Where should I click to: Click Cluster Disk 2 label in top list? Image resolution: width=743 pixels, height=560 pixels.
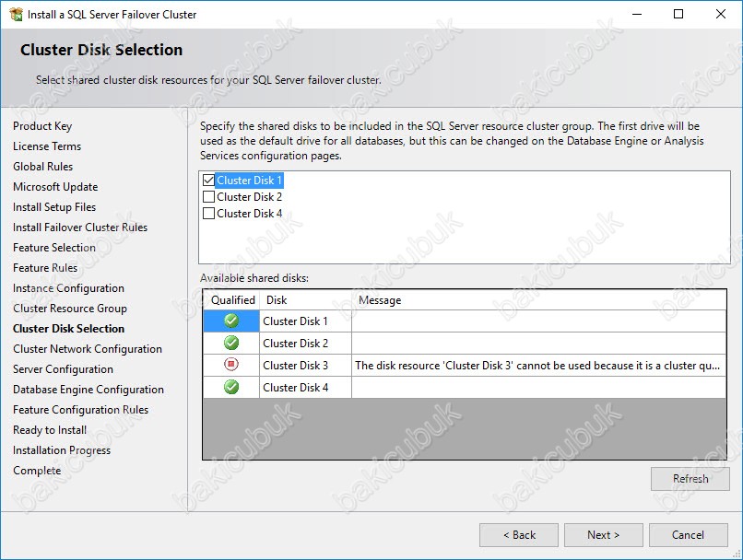coord(249,197)
